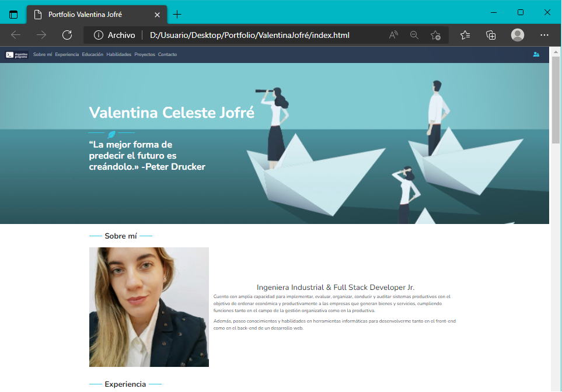This screenshot has height=392, width=562.
Task: Go to the Habilidades section
Action: [118, 54]
